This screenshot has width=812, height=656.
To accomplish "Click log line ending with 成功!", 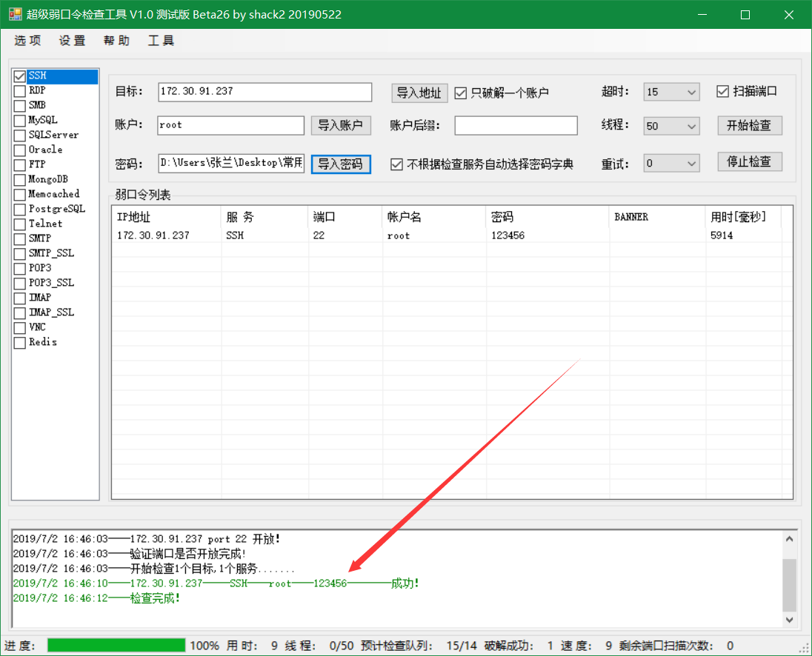I will 216,583.
